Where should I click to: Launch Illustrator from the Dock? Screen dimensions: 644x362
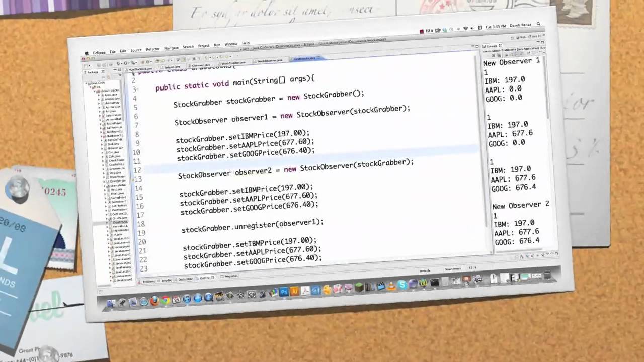pos(294,291)
